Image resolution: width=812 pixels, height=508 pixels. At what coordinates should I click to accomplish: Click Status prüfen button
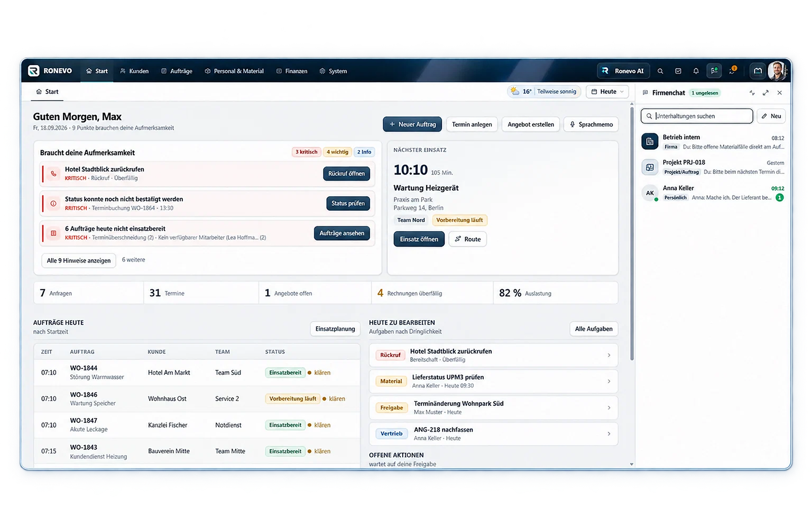pyautogui.click(x=348, y=203)
